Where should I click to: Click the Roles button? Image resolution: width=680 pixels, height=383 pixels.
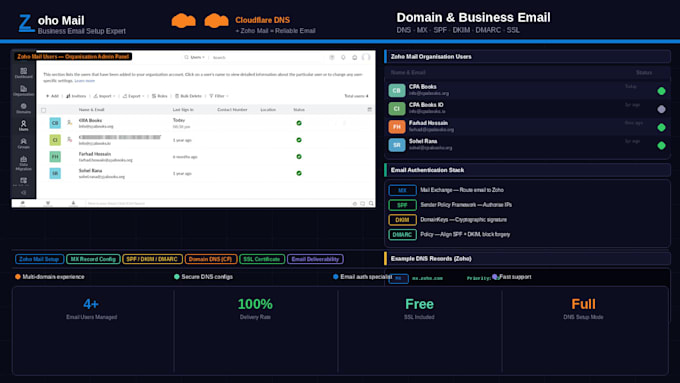[160, 96]
